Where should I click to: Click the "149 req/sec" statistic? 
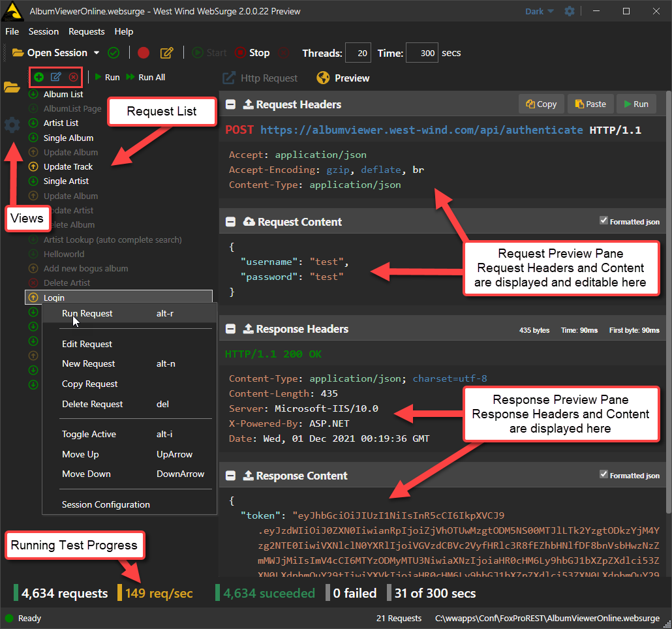click(159, 593)
